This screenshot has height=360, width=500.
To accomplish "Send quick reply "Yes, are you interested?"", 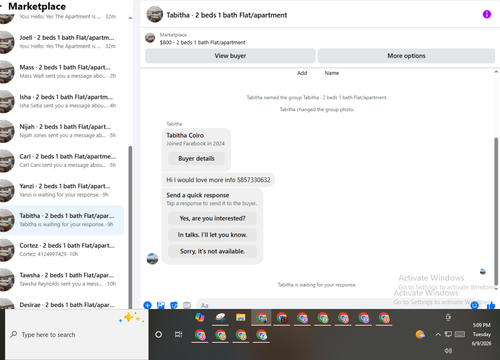I will pos(212,218).
